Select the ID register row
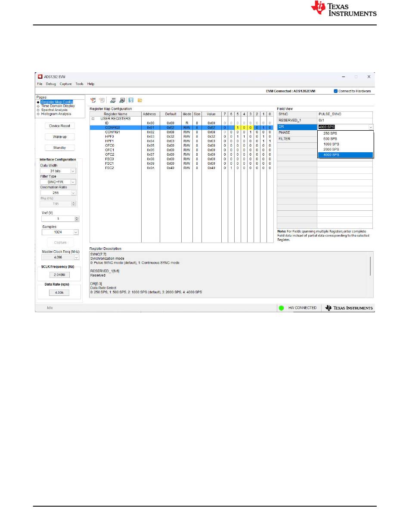409x532 pixels. (x=181, y=123)
